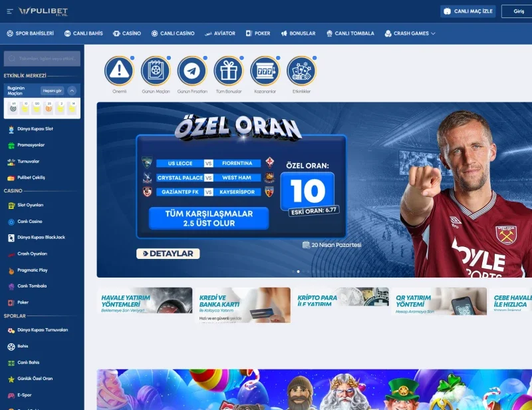Click the Özel Oran 10 box
Viewport: 532px width, 410px height.
307,191
